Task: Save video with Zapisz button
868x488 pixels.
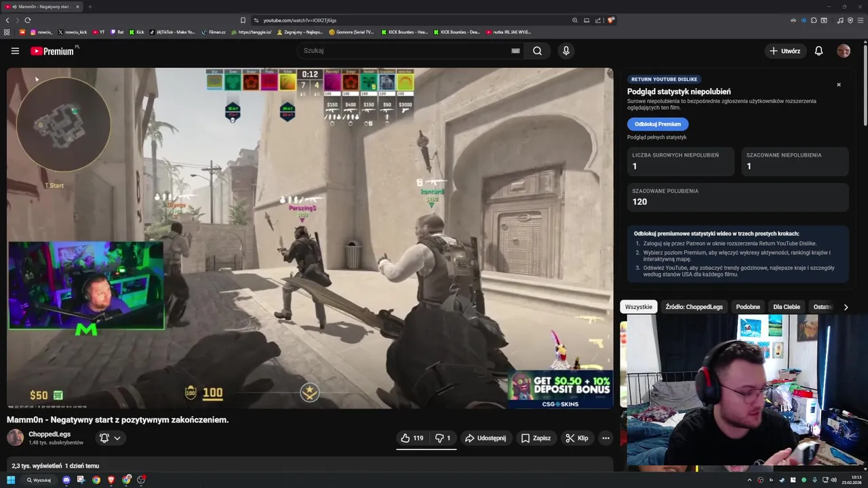Action: pyautogui.click(x=536, y=438)
